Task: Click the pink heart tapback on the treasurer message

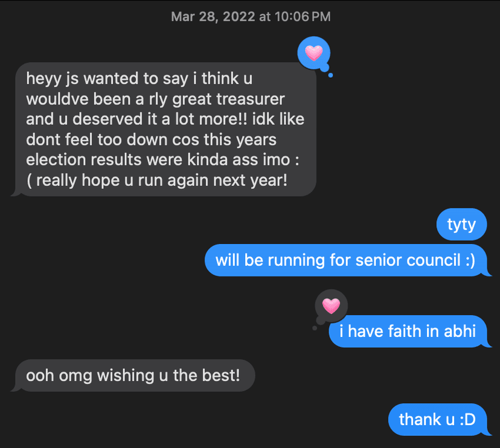Action: 314,53
